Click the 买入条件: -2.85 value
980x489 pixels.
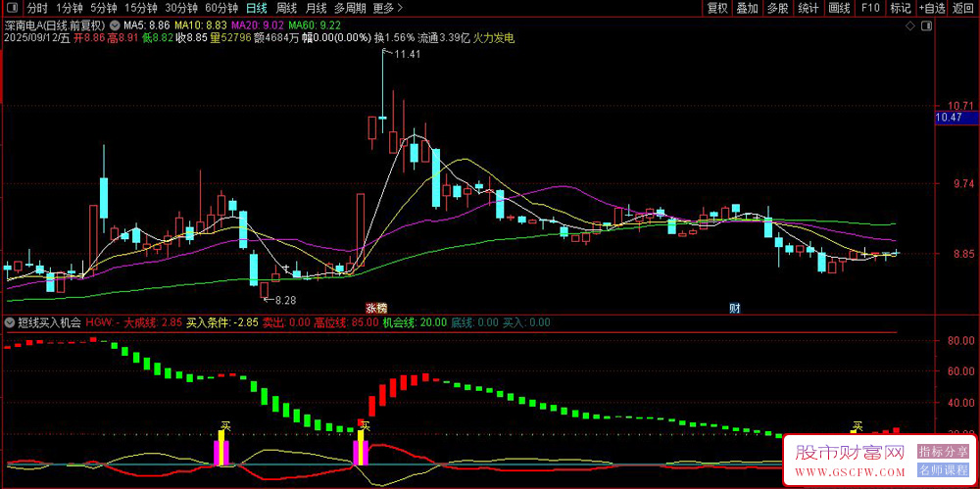[222, 322]
